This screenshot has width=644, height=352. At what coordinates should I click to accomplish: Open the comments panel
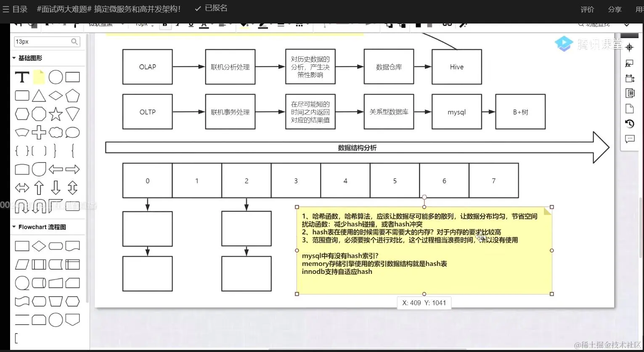tap(630, 139)
